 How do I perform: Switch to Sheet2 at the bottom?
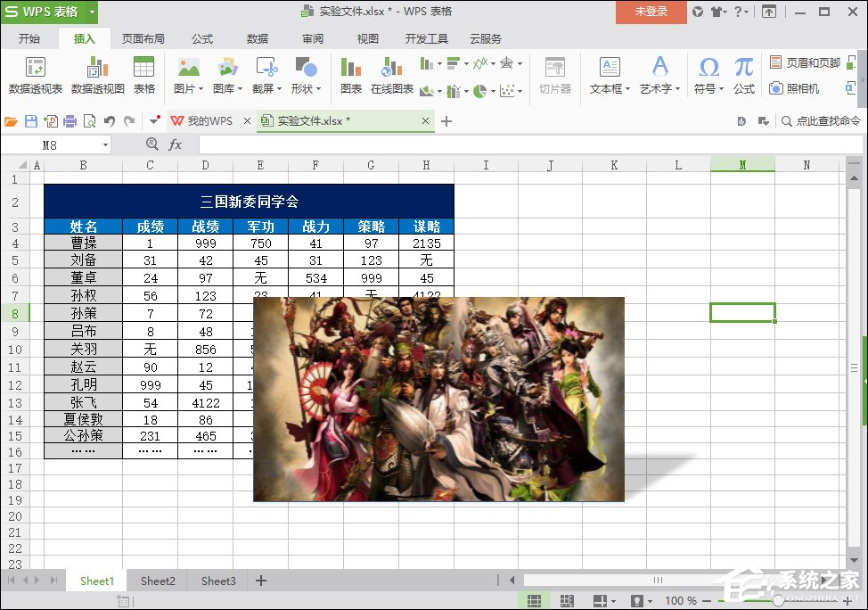pos(157,581)
